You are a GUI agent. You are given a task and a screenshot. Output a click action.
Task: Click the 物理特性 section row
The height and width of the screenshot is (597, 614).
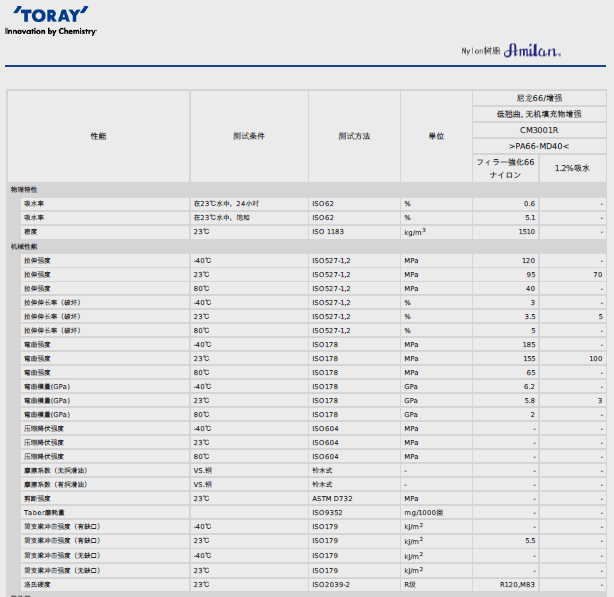point(24,189)
